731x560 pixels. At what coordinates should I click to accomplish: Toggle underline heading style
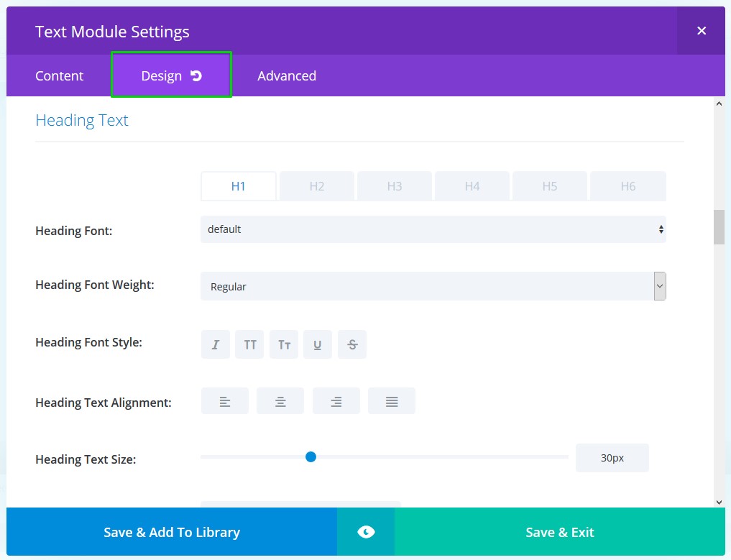[318, 344]
